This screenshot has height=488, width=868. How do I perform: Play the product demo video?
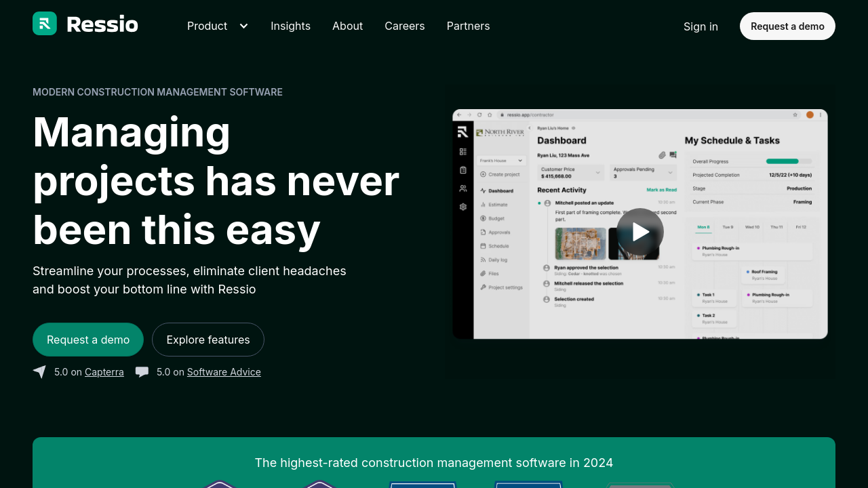tap(639, 232)
